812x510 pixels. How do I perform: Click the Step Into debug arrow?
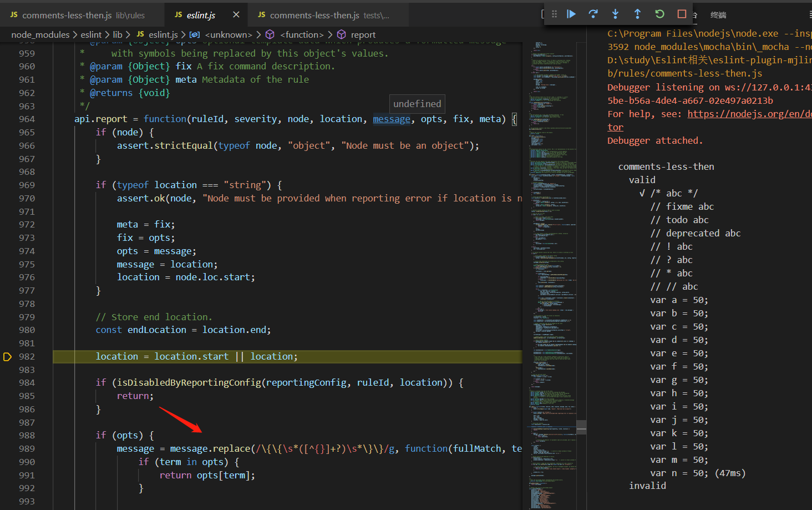(x=615, y=14)
